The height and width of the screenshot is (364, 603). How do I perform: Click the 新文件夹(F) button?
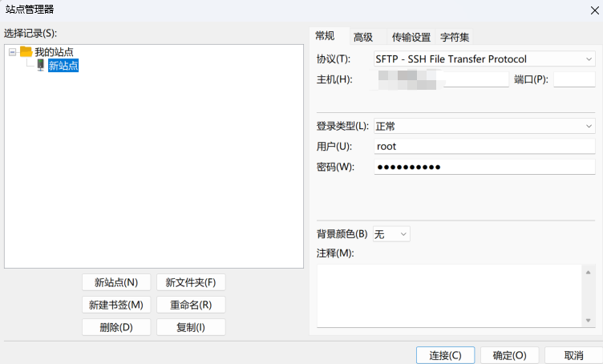tap(191, 282)
